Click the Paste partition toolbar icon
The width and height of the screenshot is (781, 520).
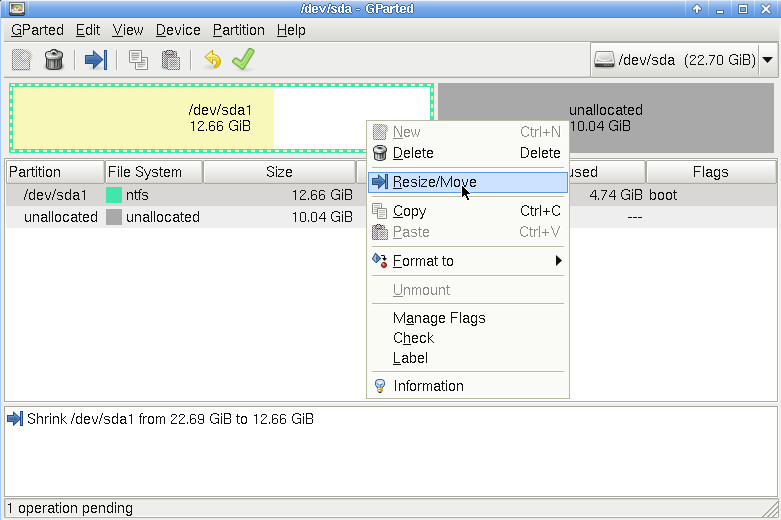(170, 60)
